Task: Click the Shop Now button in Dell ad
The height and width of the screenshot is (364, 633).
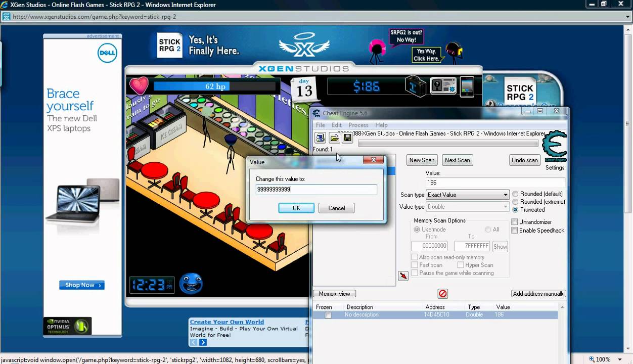Action: pyautogui.click(x=82, y=285)
